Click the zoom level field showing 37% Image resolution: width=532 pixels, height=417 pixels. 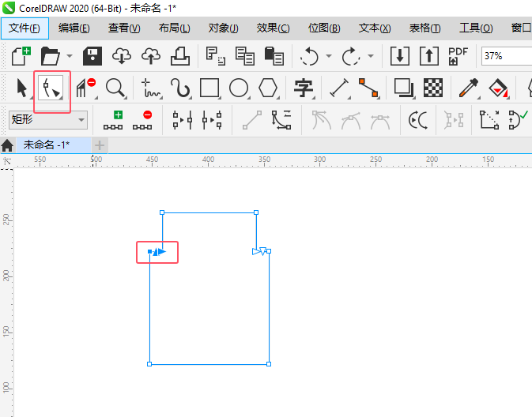click(506, 56)
